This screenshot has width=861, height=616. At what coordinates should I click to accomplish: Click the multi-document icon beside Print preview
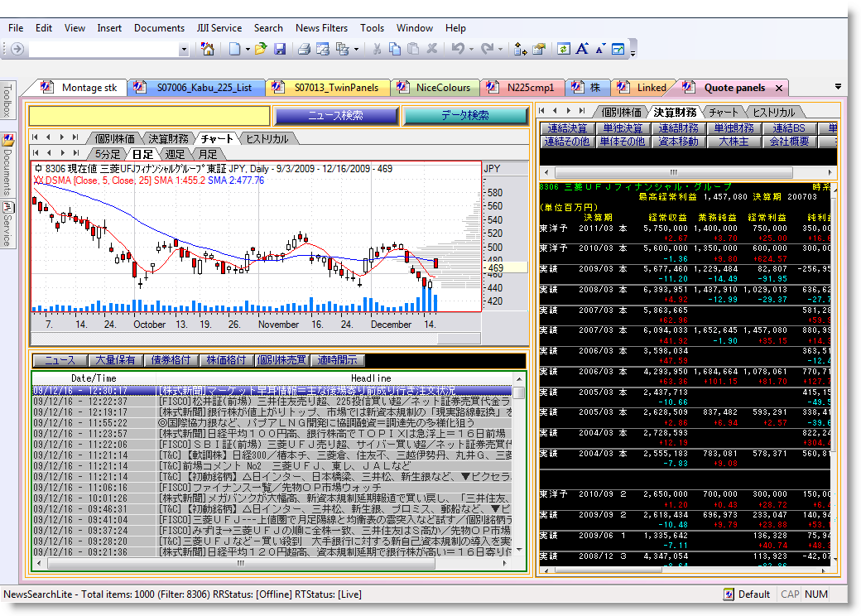(x=342, y=49)
